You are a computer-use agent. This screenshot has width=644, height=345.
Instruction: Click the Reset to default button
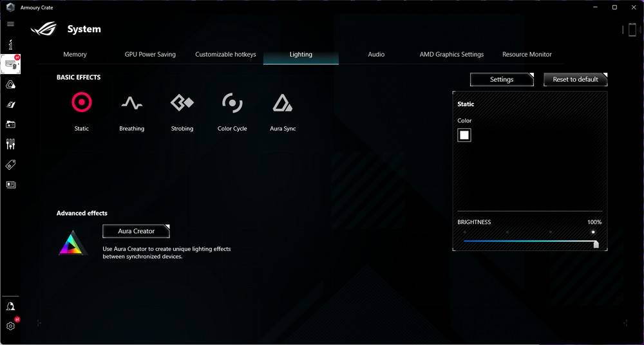pyautogui.click(x=575, y=79)
